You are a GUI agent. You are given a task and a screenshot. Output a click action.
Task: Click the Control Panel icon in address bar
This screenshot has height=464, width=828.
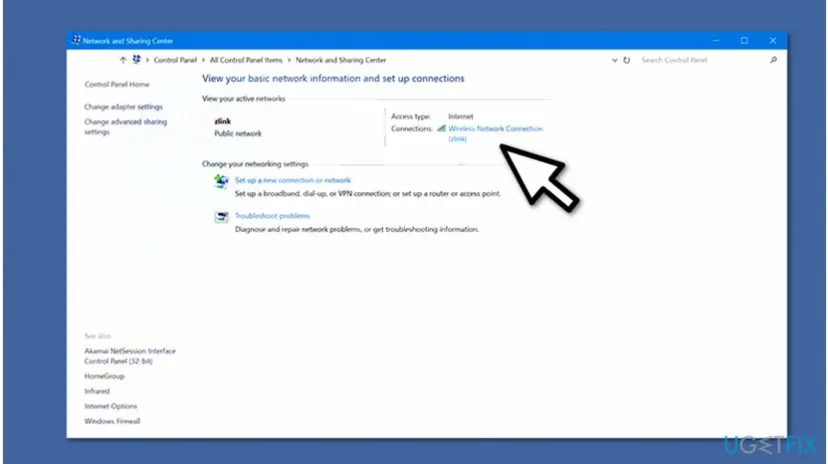tap(137, 60)
